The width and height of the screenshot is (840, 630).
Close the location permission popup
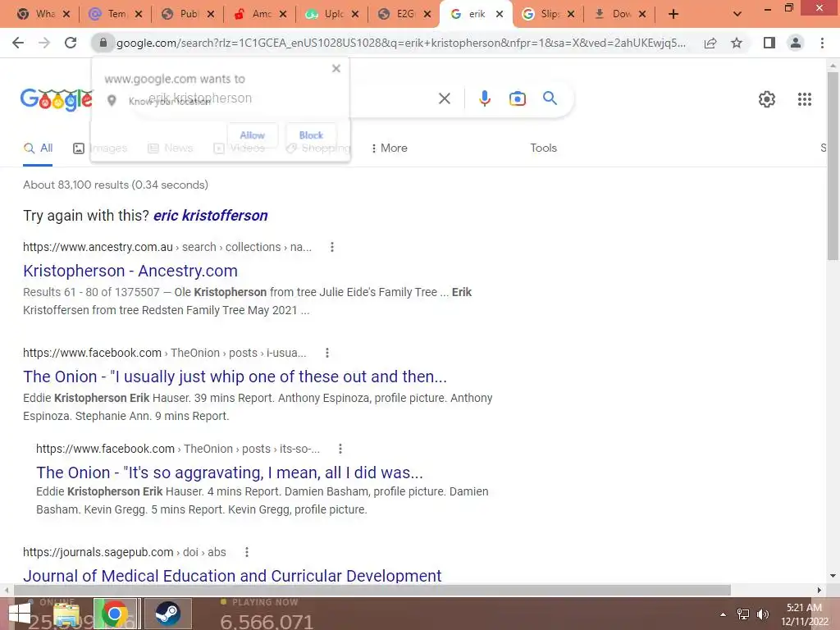[336, 68]
